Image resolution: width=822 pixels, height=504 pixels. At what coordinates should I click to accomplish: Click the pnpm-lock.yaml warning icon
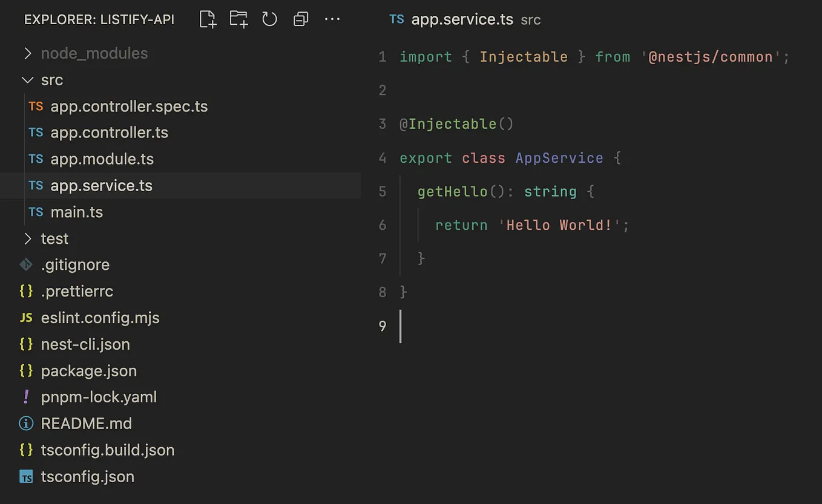coord(25,397)
